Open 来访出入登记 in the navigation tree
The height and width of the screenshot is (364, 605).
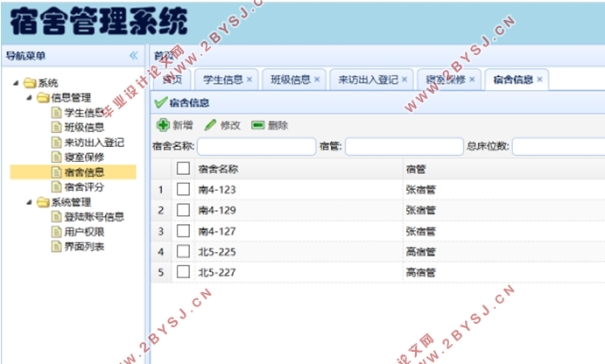click(x=95, y=143)
